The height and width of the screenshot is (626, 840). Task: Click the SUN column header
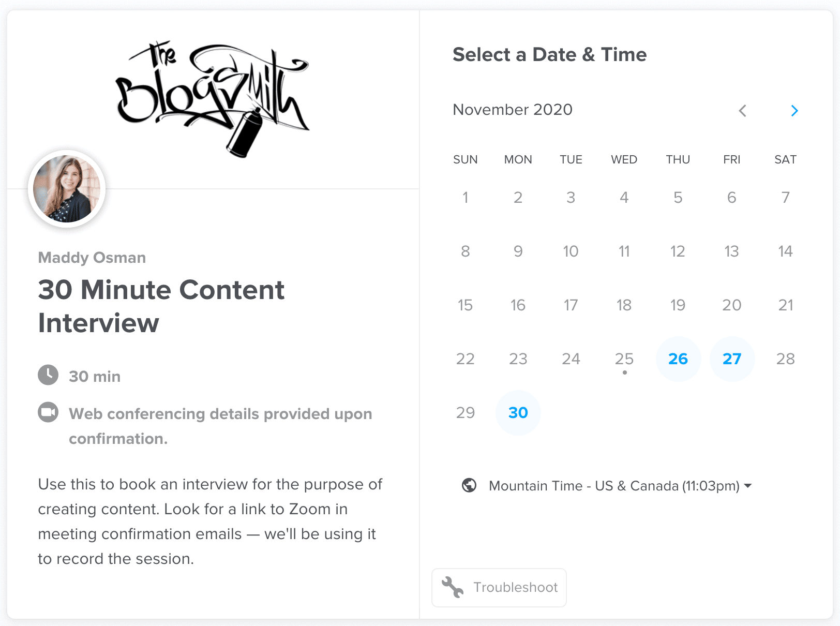coord(466,159)
